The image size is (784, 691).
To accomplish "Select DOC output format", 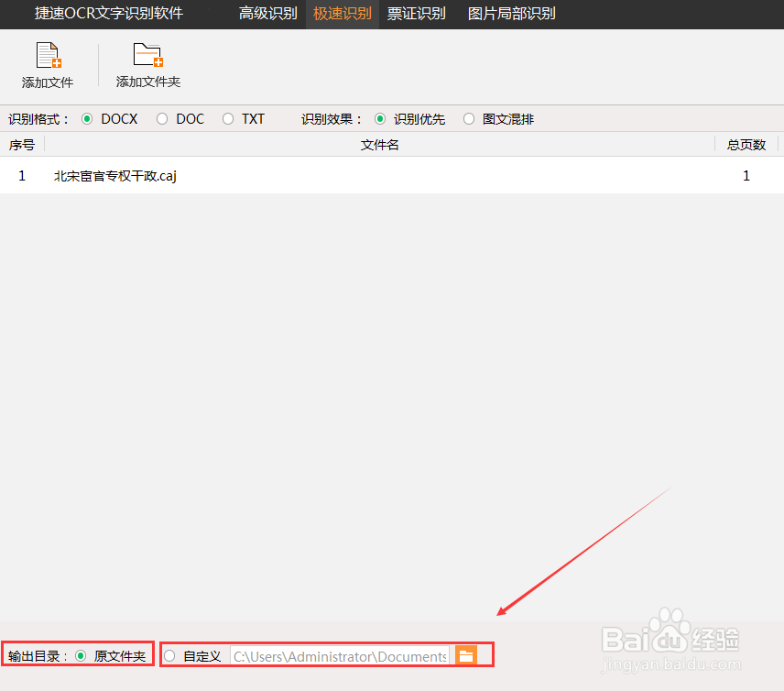I will pyautogui.click(x=163, y=118).
